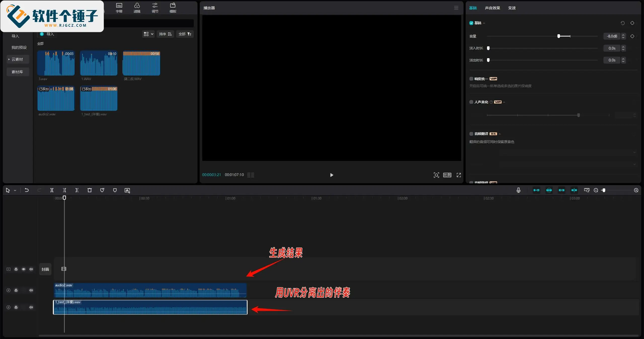
Task: Click the delete clip trash icon
Action: [90, 190]
